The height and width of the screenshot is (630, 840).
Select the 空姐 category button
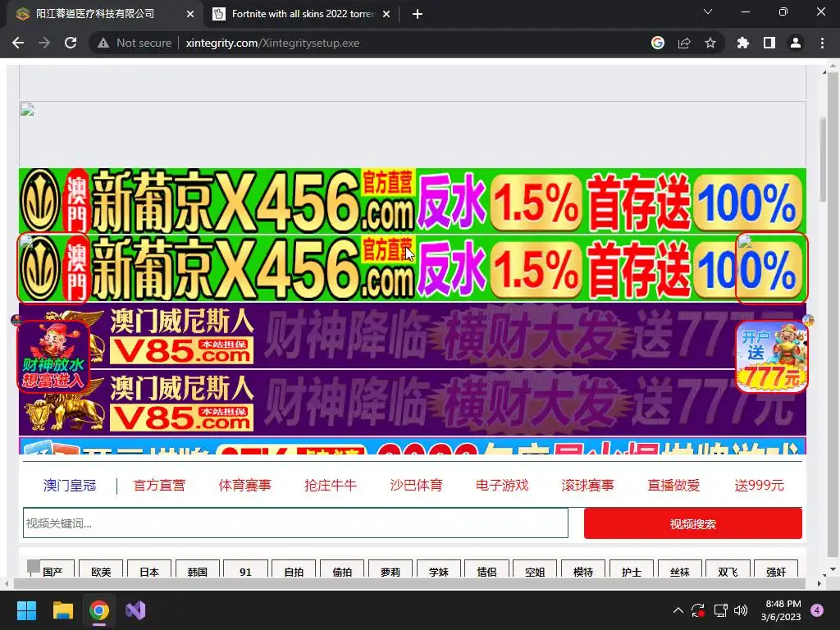(x=535, y=569)
